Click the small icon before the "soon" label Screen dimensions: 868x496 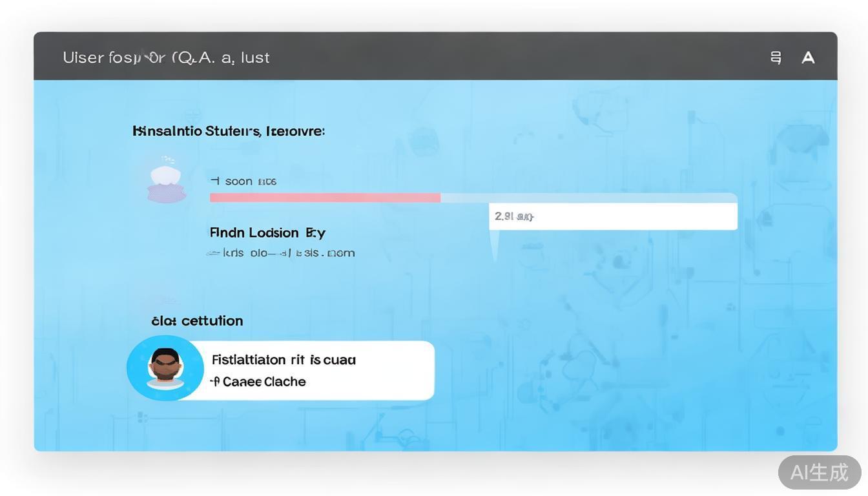pos(214,181)
